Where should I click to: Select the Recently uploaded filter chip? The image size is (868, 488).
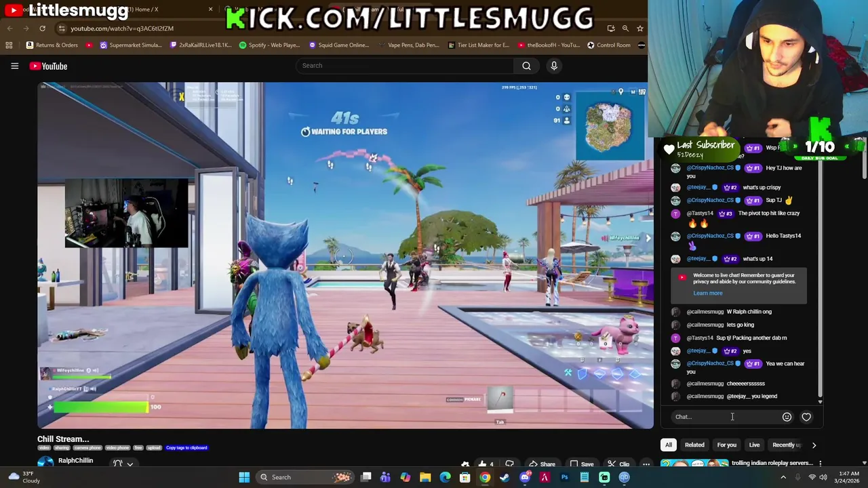click(787, 445)
